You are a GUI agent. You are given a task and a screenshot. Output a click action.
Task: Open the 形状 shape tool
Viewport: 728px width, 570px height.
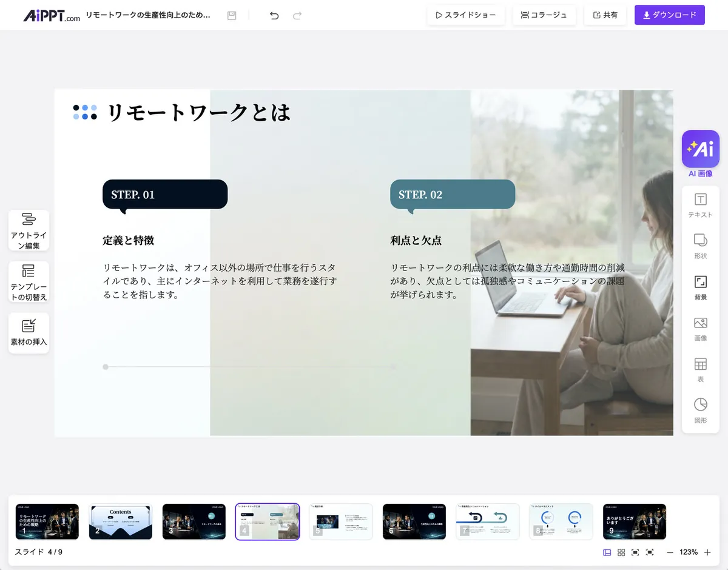pyautogui.click(x=700, y=246)
